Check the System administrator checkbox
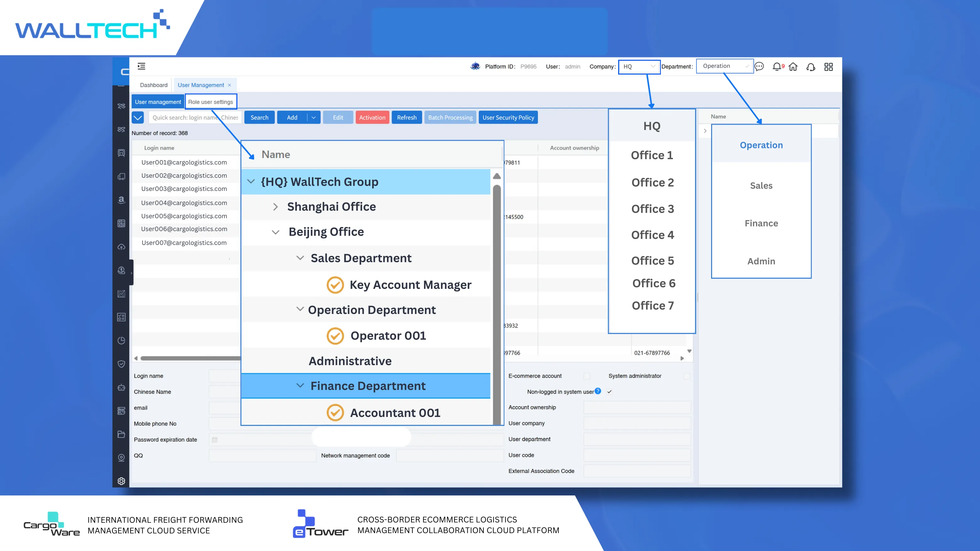Viewport: 980px width, 551px height. (x=687, y=376)
